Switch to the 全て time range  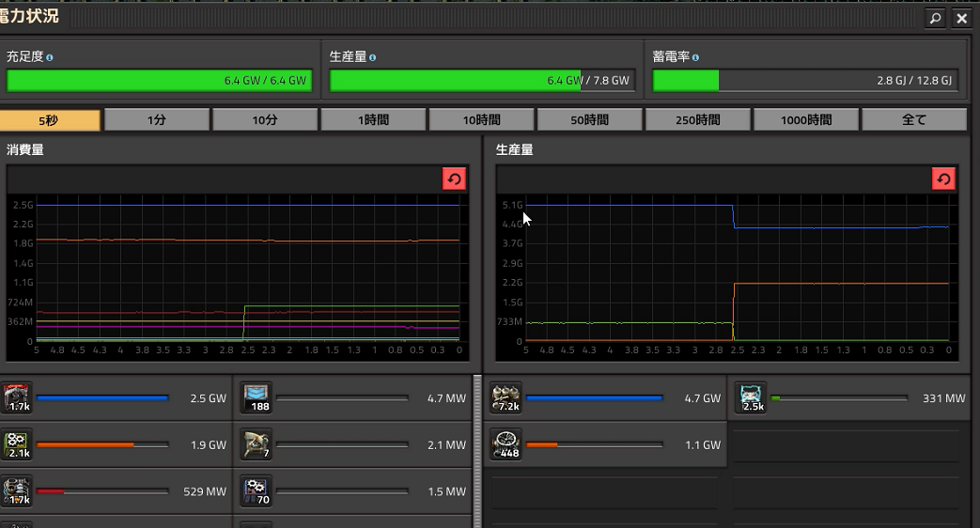913,120
